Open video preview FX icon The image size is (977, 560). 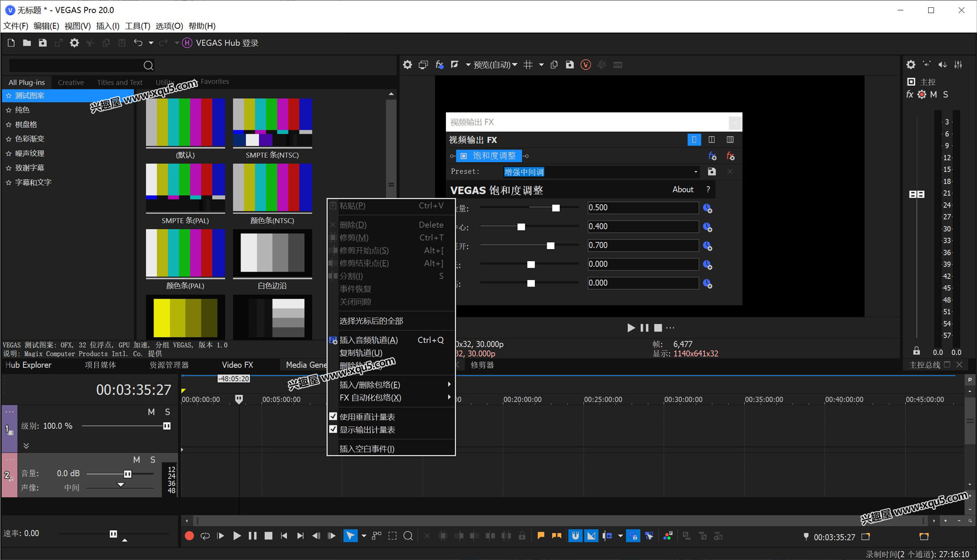click(x=439, y=64)
